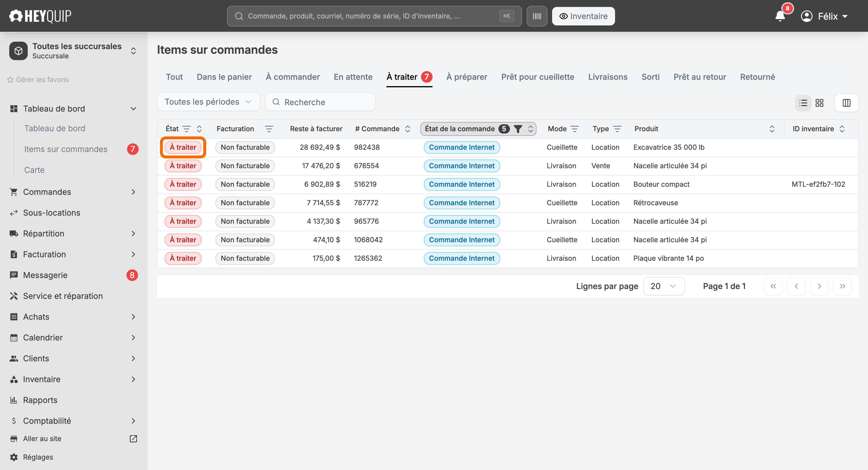The width and height of the screenshot is (868, 470).
Task: Sort by # Commande column
Action: click(x=407, y=129)
